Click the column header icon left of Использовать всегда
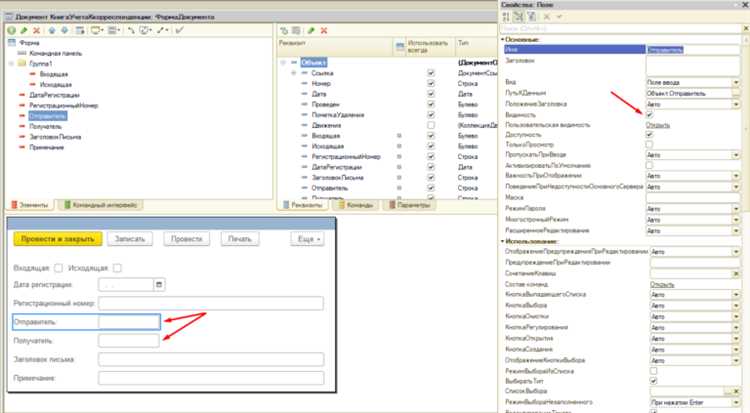Screen dimensions: 750x413 point(400,46)
